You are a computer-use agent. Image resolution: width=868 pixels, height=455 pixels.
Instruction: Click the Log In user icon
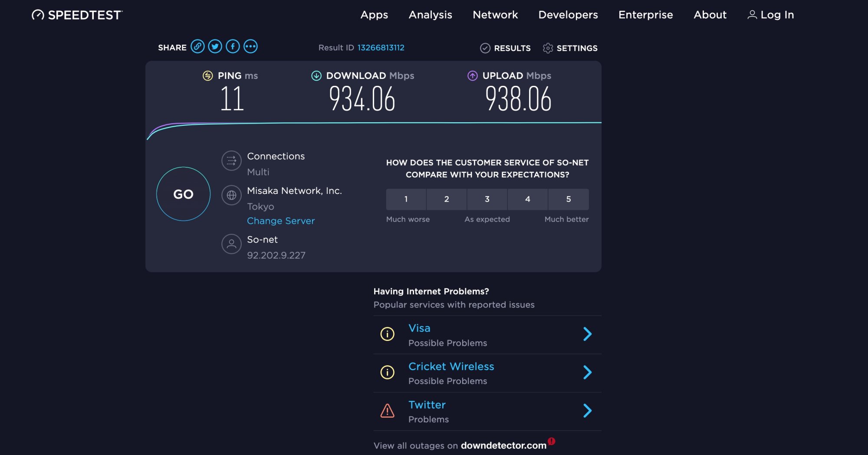tap(752, 15)
